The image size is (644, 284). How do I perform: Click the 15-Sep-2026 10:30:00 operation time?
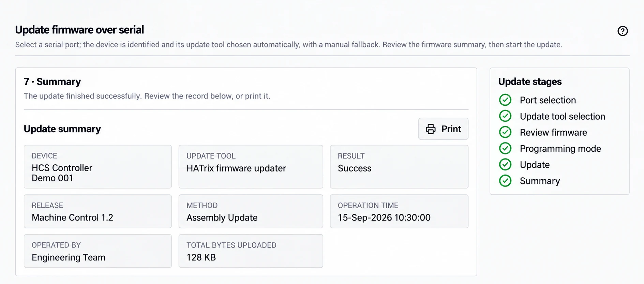pyautogui.click(x=384, y=218)
